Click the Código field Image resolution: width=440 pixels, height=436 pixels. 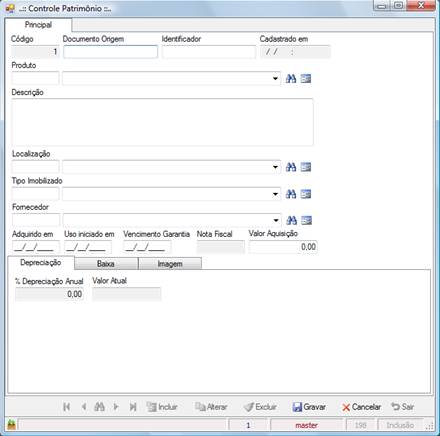click(35, 52)
